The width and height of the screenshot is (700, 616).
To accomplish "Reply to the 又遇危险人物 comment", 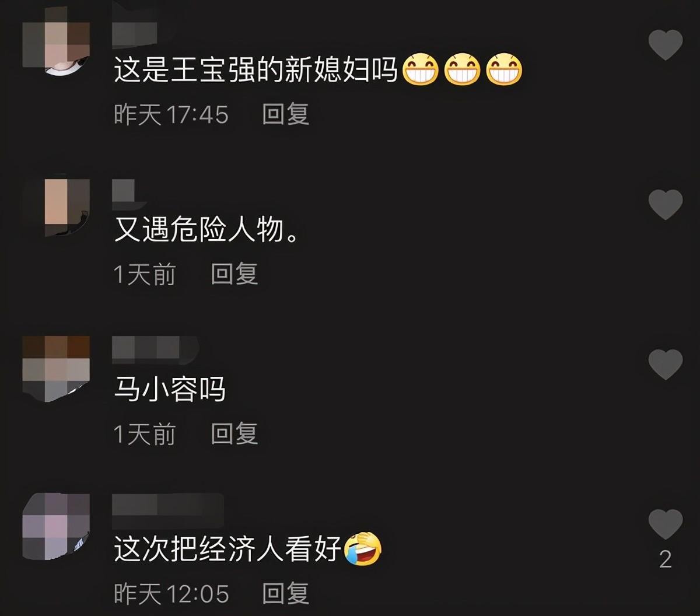I will click(x=235, y=274).
